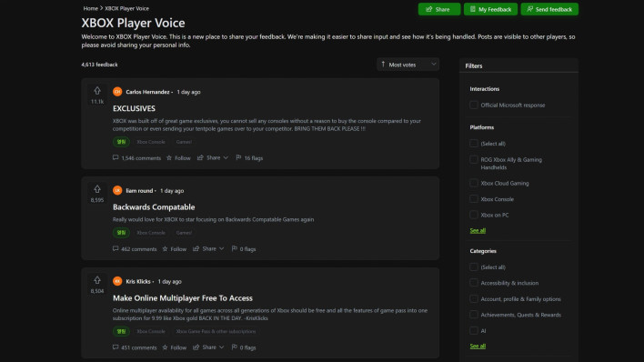
Task: Click author name Kris Klicks
Action: (138, 281)
